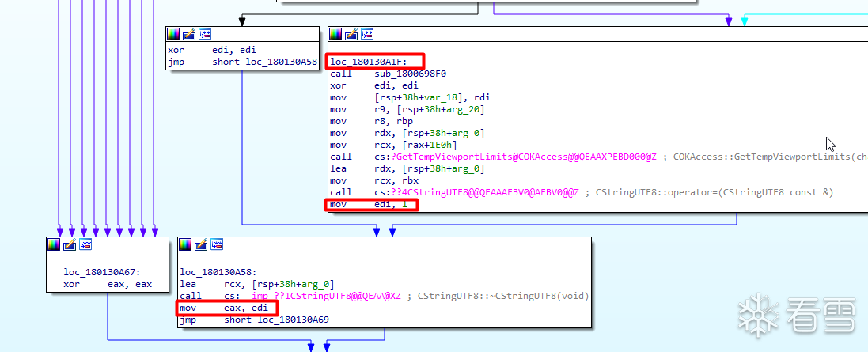Select the loc_180130A58: label

(x=218, y=272)
